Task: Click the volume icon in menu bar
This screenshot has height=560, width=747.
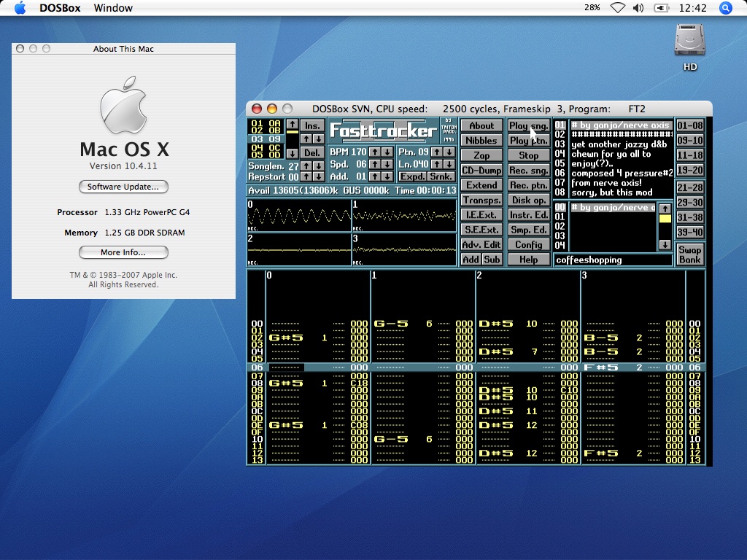Action: point(638,7)
